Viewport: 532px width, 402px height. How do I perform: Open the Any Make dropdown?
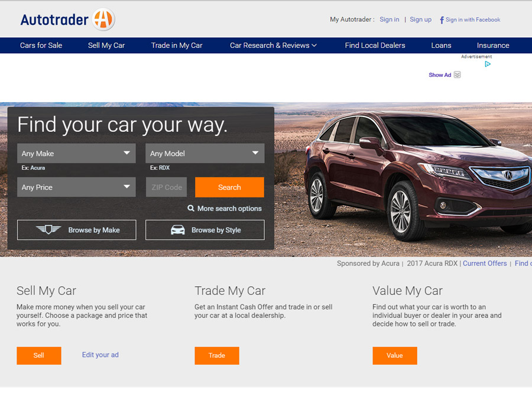pos(76,153)
